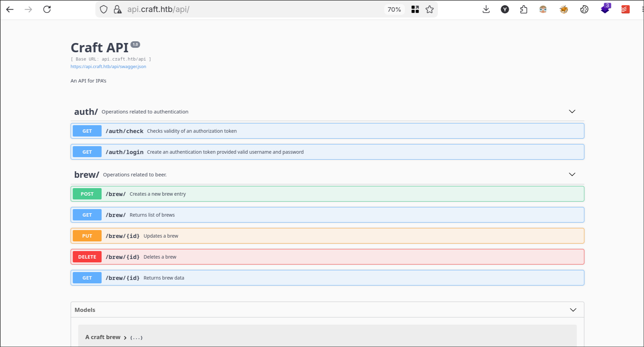The width and height of the screenshot is (644, 347).
Task: Bookmark this page with the star icon
Action: tap(429, 9)
